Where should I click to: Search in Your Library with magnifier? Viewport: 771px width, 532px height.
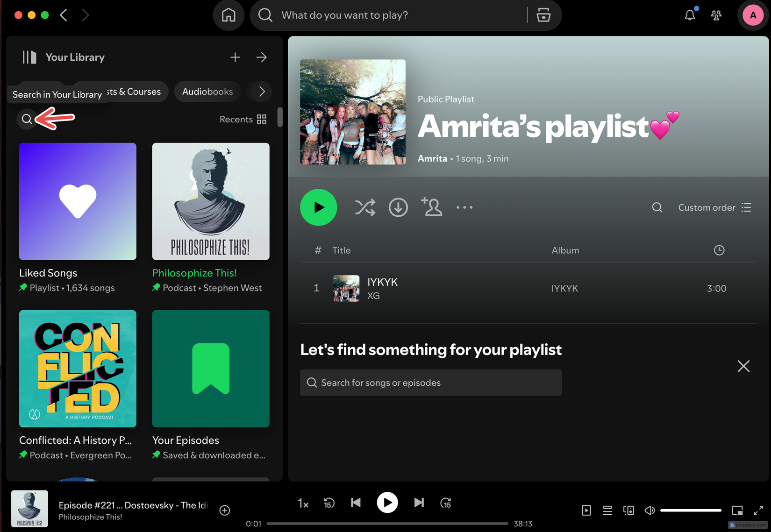27,119
